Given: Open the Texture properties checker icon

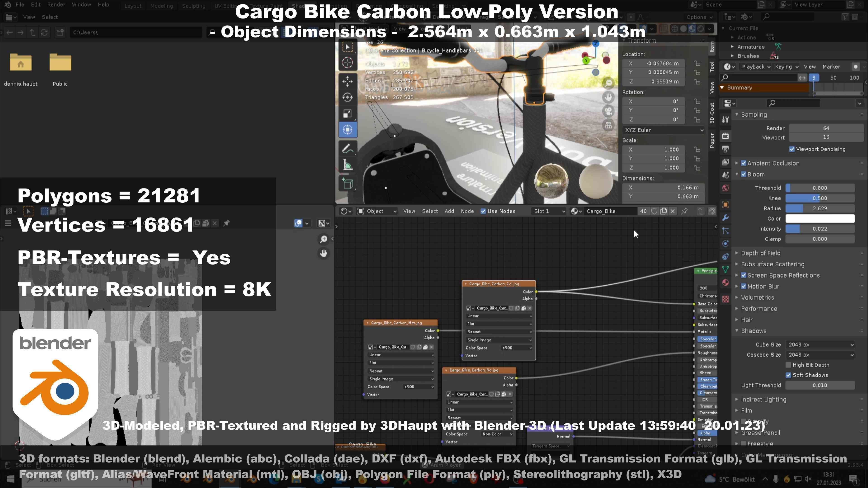Looking at the screenshot, I should point(725,299).
